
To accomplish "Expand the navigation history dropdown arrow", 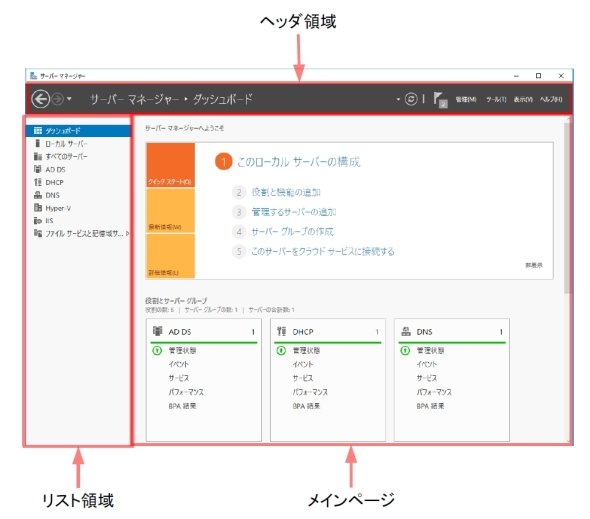I will coord(69,99).
